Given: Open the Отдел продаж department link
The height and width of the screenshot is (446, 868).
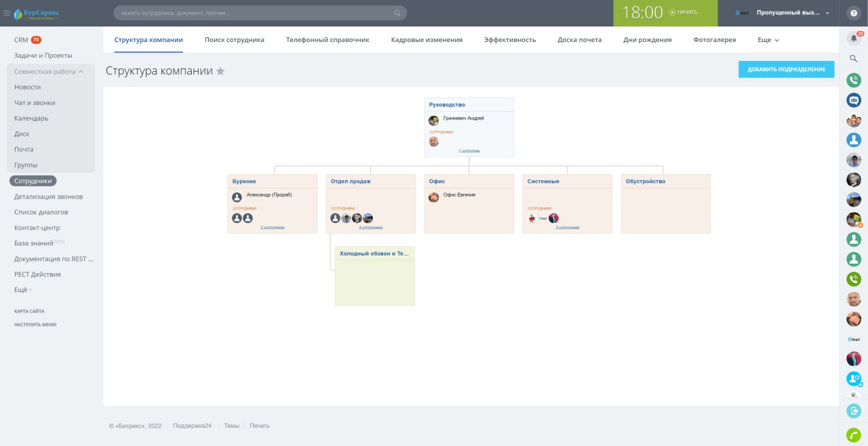Looking at the screenshot, I should 351,182.
